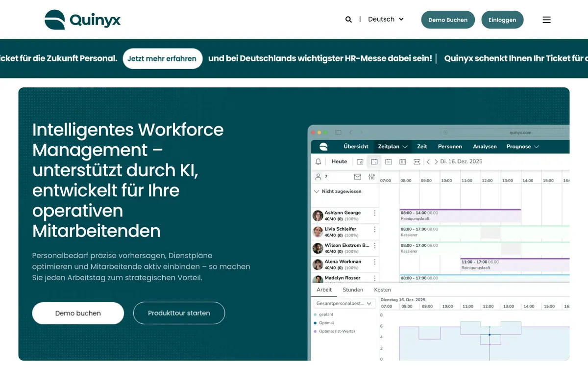Click the Einloggen button
The width and height of the screenshot is (588, 368).
pos(502,20)
